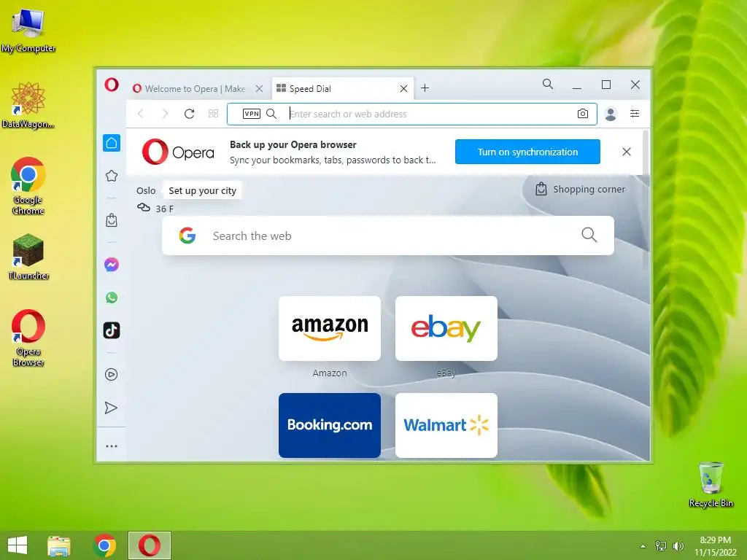This screenshot has height=560, width=747.
Task: Open the Windows Start menu
Action: [x=18, y=545]
